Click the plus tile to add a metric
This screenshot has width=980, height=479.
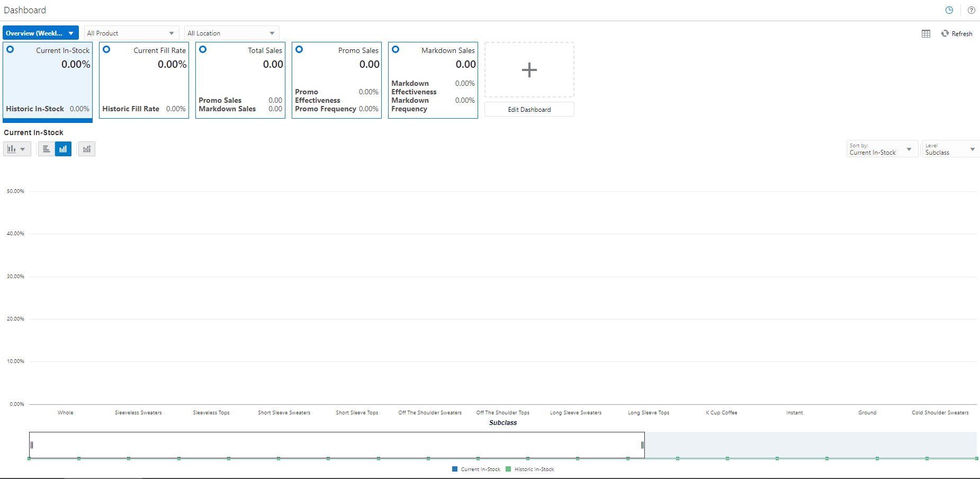point(529,69)
